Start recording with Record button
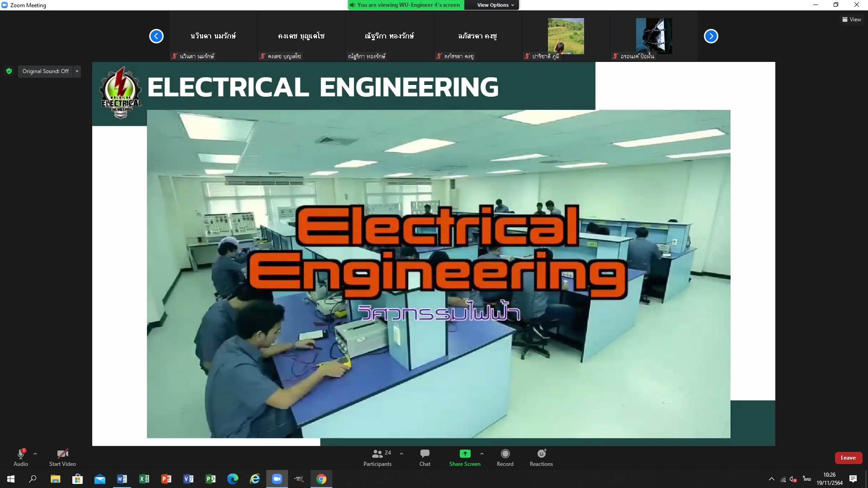 [505, 457]
